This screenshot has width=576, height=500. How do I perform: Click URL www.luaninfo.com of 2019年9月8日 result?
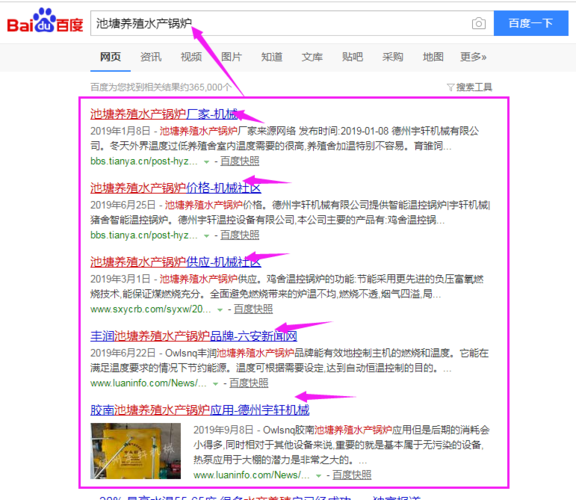coord(252,475)
